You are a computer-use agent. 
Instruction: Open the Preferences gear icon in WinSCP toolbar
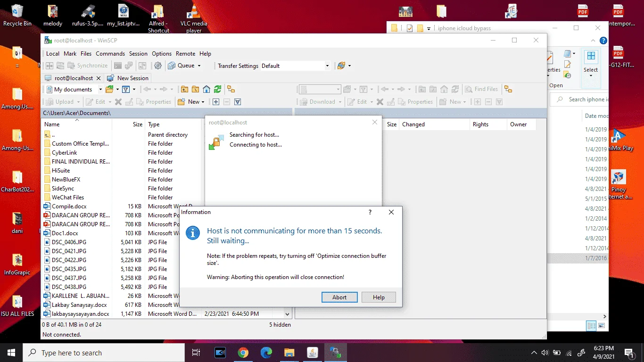(158, 66)
